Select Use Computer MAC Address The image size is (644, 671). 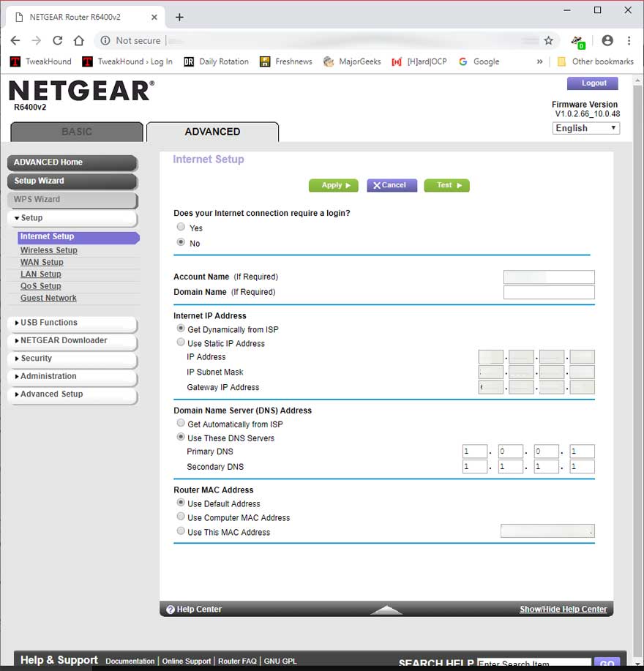click(181, 517)
